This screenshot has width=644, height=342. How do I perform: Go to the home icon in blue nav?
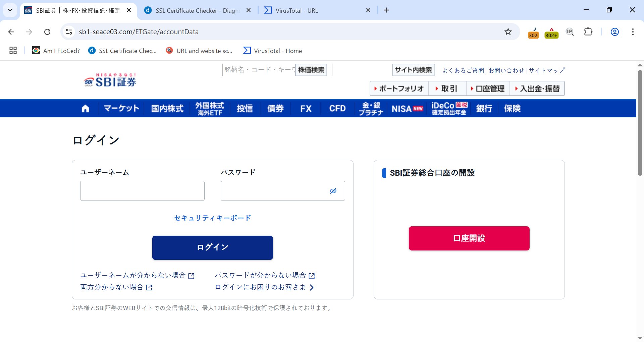click(x=85, y=109)
